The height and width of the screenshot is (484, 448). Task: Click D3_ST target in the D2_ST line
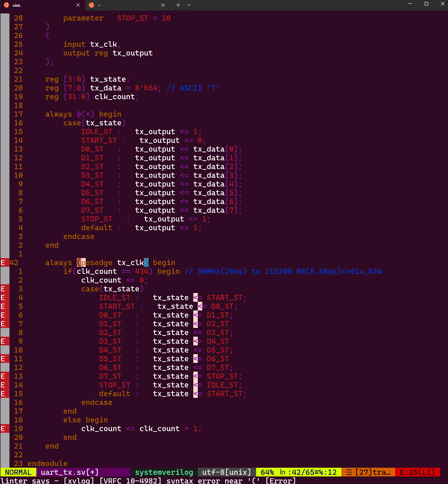click(x=218, y=332)
